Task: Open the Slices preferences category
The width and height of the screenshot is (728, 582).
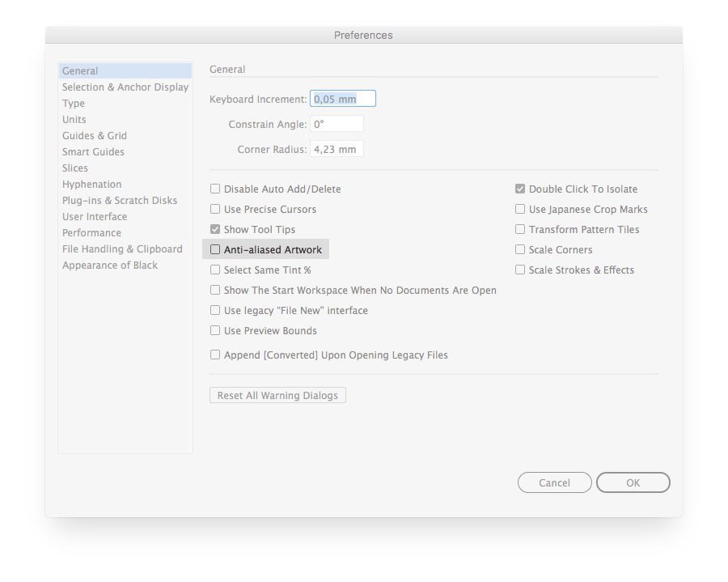Action: tap(125, 168)
